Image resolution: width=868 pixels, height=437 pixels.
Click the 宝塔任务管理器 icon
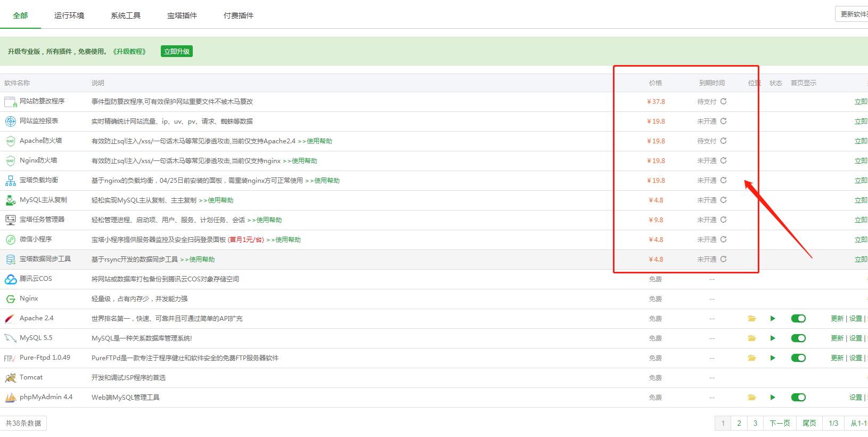click(x=10, y=220)
